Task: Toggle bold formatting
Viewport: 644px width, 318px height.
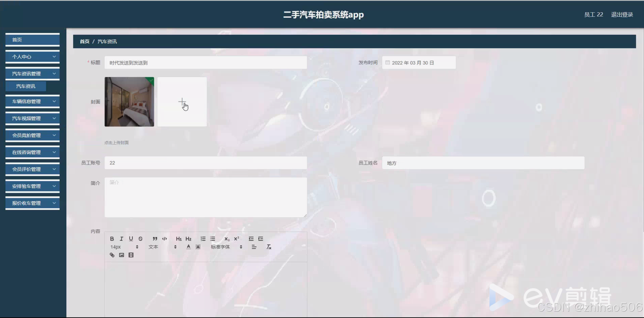Action: [x=112, y=239]
